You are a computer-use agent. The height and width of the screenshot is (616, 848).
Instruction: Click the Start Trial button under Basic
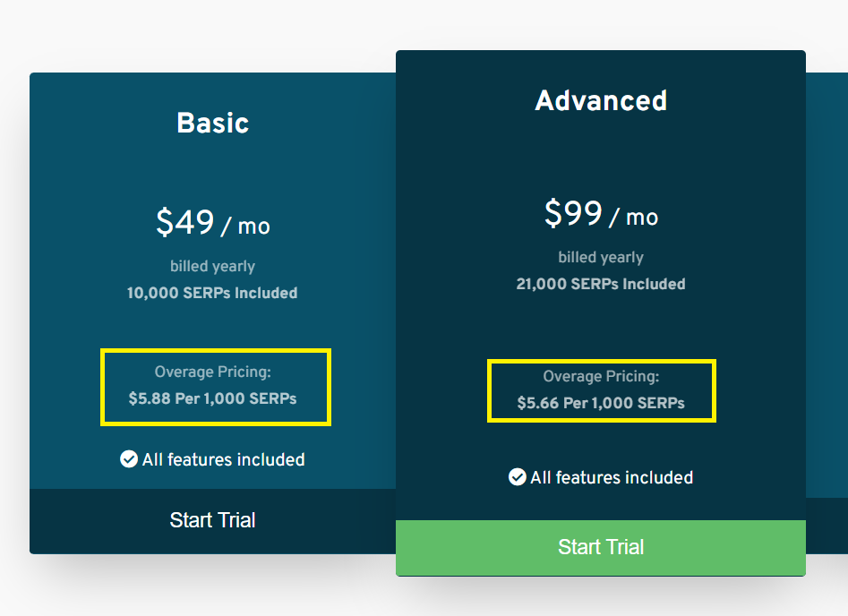click(212, 520)
